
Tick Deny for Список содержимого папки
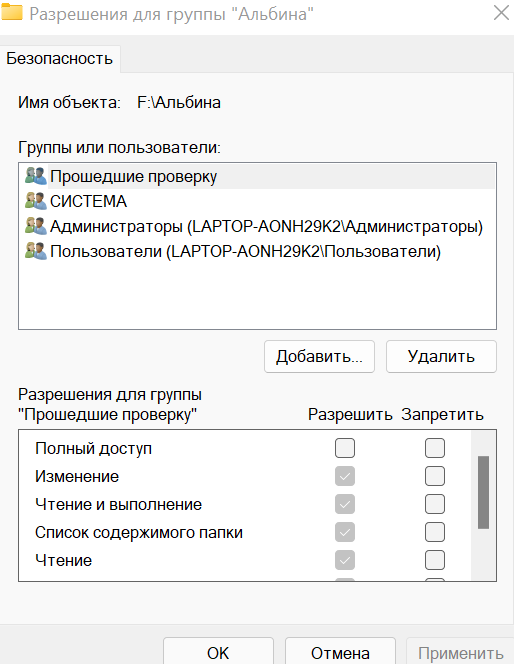tap(435, 532)
